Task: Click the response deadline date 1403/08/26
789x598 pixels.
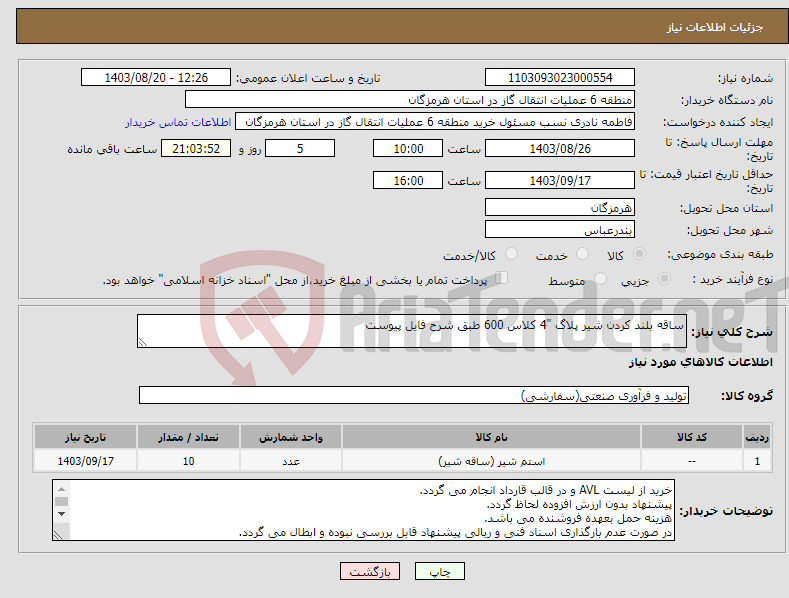Action: click(x=560, y=148)
